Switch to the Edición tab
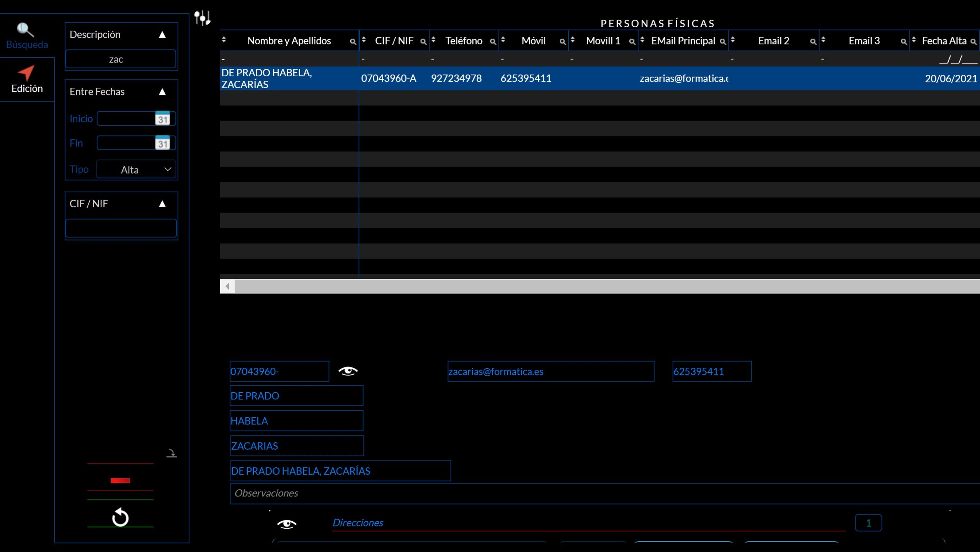 (27, 79)
